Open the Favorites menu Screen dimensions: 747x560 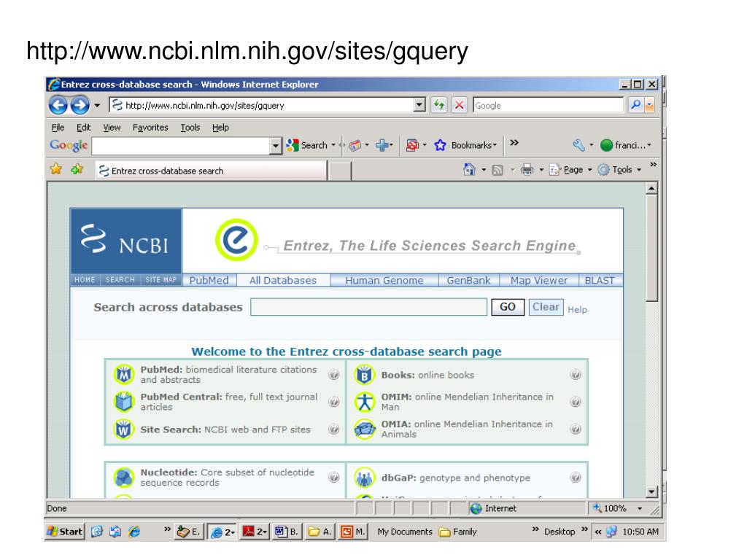coord(150,128)
